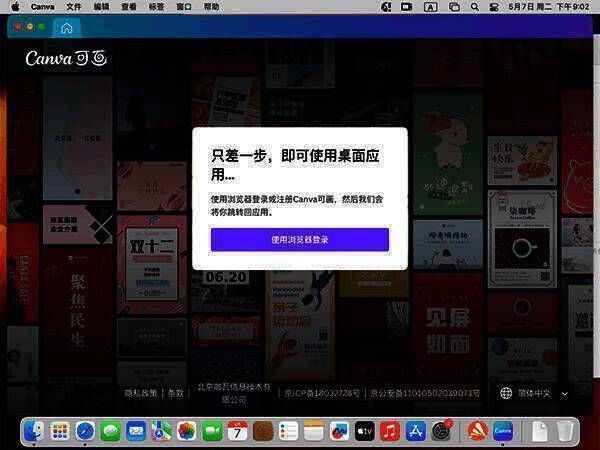600x450 pixels.
Task: Open the Apple menu
Action: 15,7
